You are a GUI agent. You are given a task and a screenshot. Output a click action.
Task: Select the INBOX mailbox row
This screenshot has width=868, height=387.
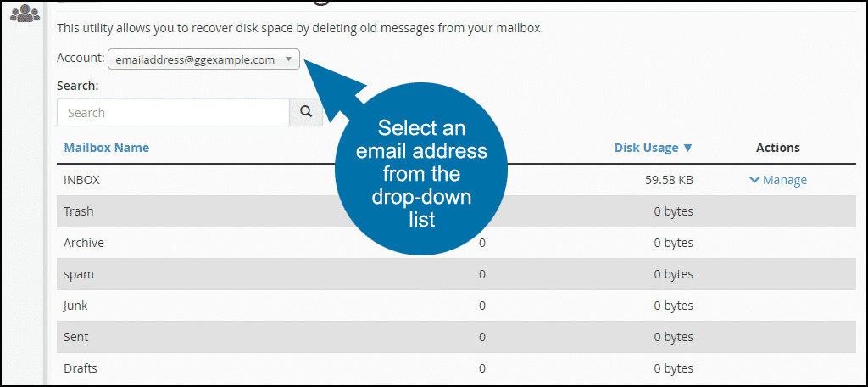(x=456, y=180)
